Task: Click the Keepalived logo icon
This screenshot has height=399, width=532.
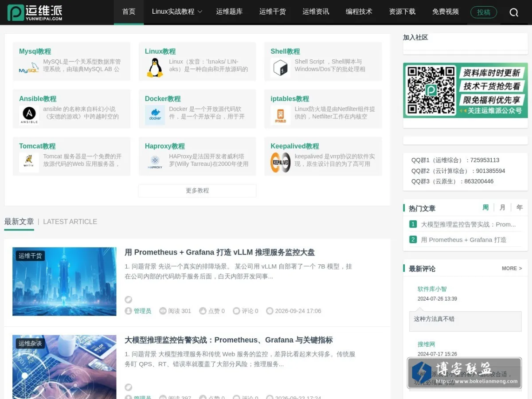Action: 281,163
